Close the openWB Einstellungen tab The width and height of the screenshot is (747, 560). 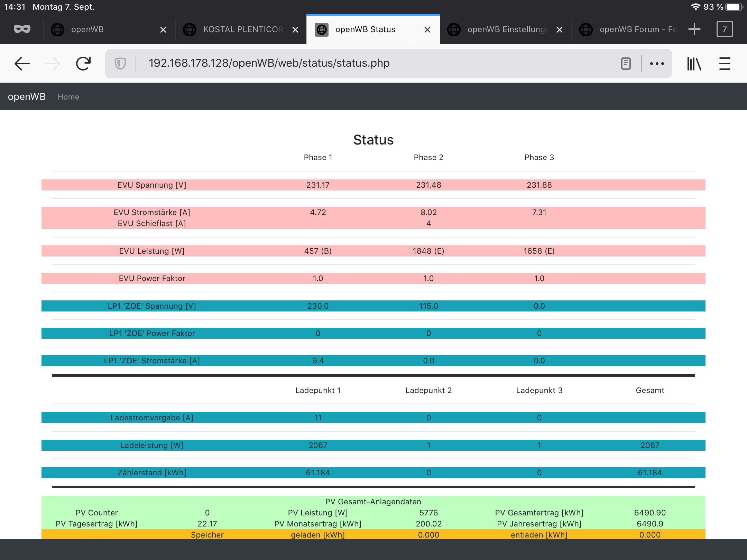pos(560,30)
